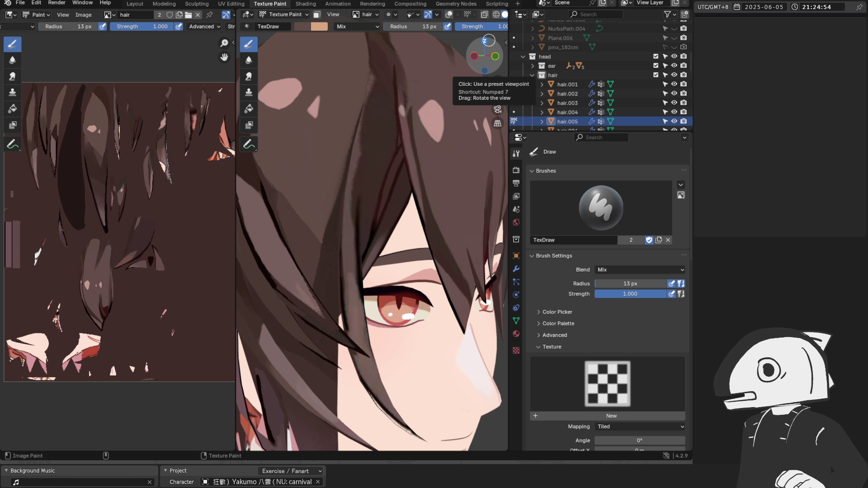Expand the hair.002 object tree
Image resolution: width=868 pixels, height=488 pixels.
click(542, 94)
